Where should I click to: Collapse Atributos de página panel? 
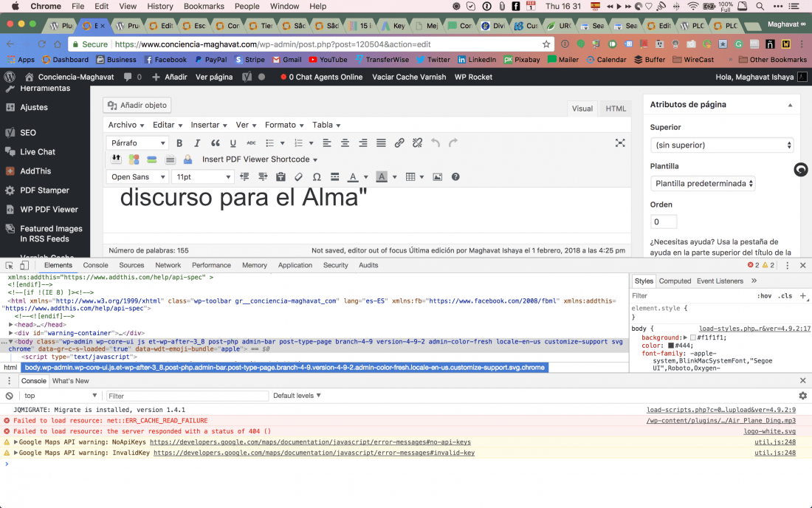(x=791, y=105)
